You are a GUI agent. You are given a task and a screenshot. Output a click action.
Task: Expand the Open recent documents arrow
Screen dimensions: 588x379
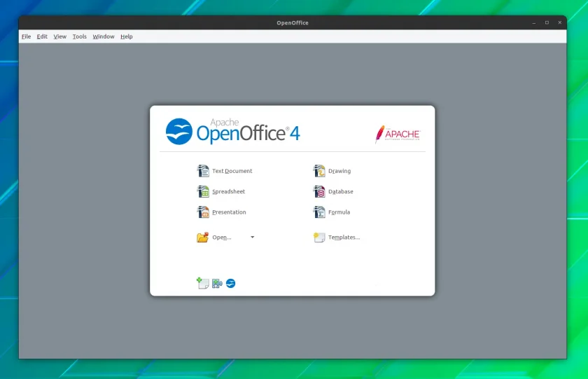(253, 237)
